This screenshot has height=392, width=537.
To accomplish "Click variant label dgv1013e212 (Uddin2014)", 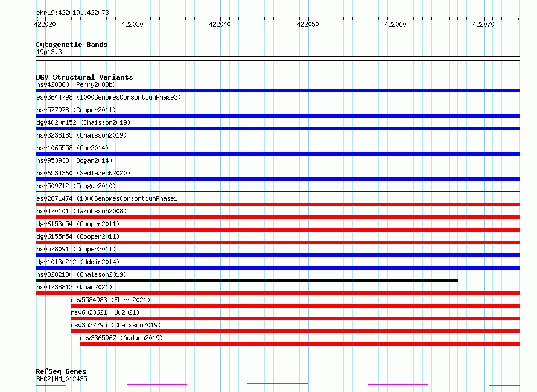I will (78, 262).
